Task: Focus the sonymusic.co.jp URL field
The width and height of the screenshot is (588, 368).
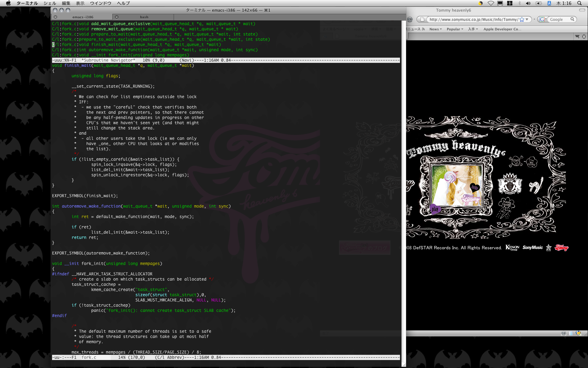Action: (x=473, y=19)
